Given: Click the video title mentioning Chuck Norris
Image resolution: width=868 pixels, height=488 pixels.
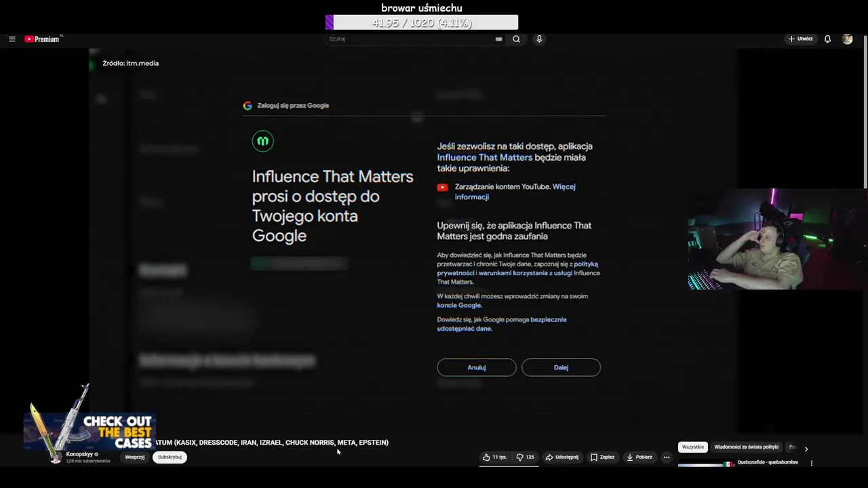Looking at the screenshot, I should [272, 443].
